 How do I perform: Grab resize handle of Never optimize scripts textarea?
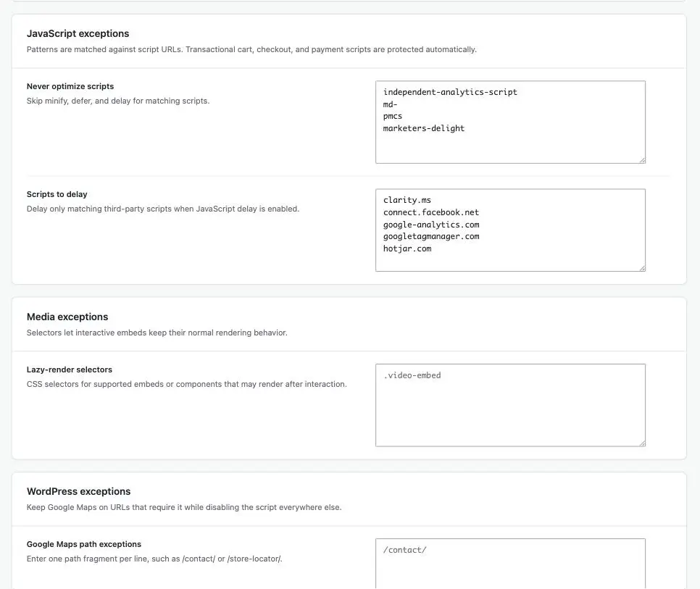pos(642,160)
